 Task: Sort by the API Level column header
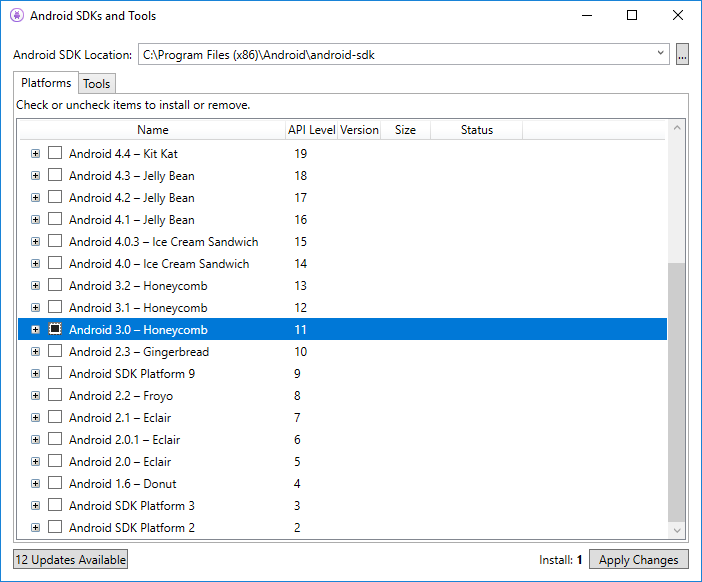point(311,130)
